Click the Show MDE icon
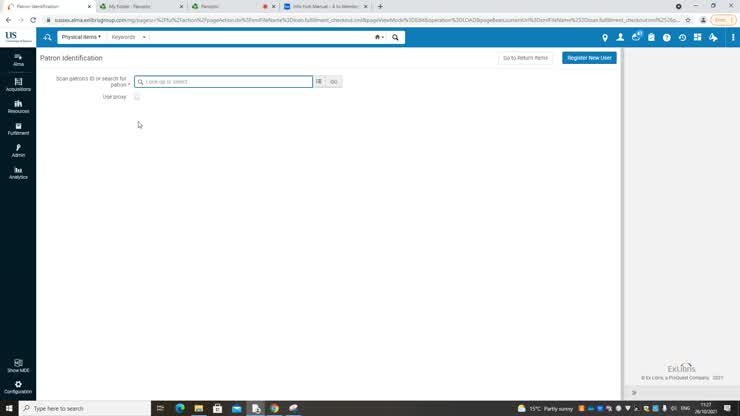Screen dimensions: 740x416 (x=18, y=365)
